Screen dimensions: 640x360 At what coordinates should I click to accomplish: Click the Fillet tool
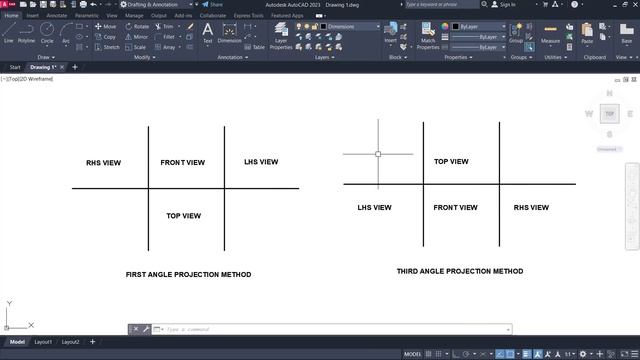pos(165,37)
